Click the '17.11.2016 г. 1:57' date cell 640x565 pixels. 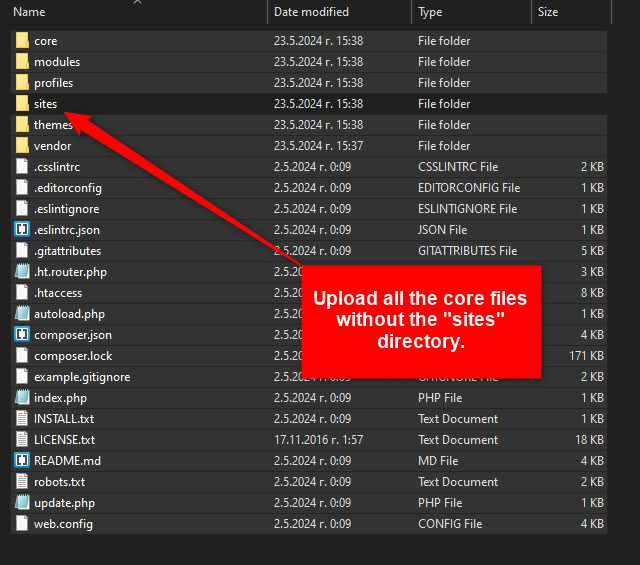(318, 440)
